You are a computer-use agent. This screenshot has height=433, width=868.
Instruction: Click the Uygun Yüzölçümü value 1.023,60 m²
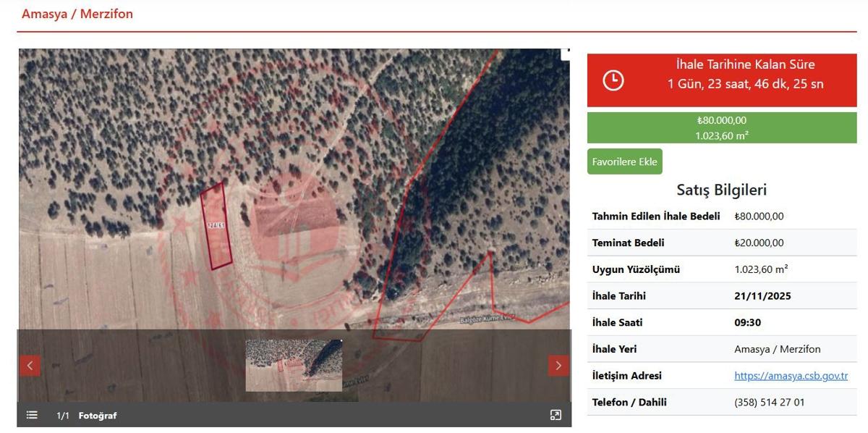point(761,269)
